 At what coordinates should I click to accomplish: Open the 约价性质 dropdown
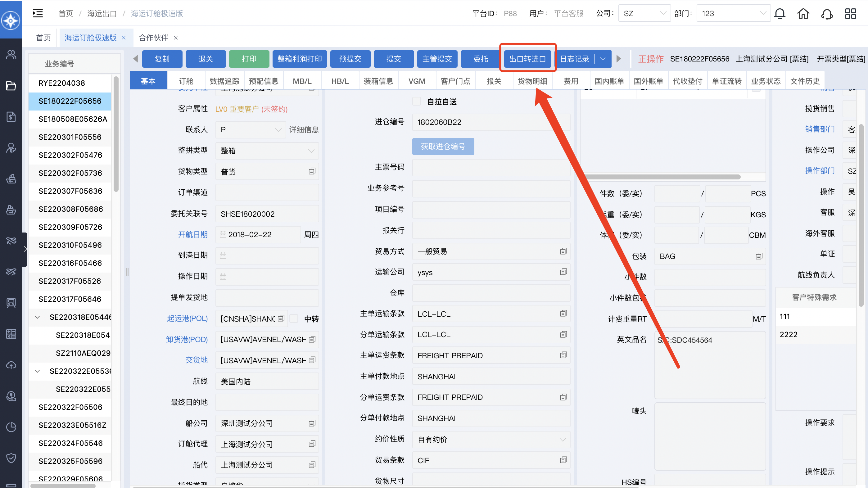(491, 440)
